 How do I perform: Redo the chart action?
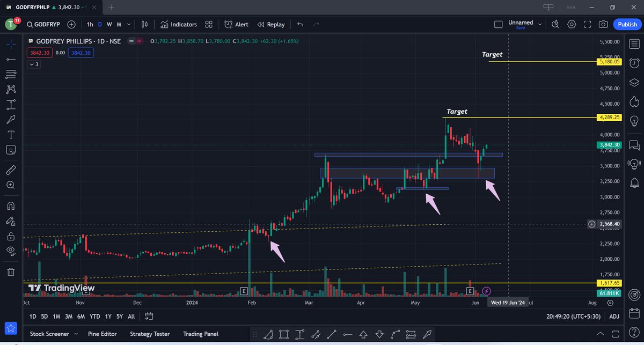(x=316, y=25)
